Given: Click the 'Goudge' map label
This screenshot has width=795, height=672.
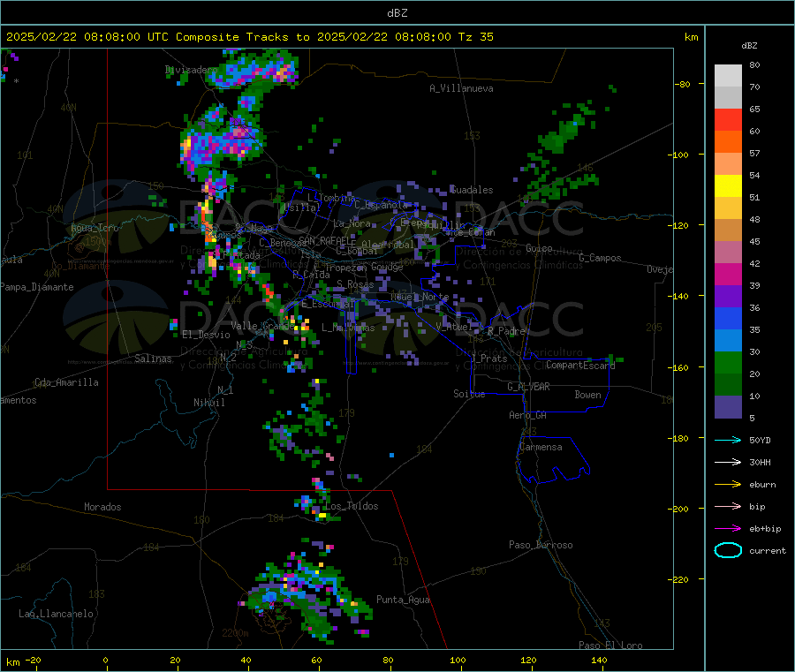Looking at the screenshot, I should (387, 267).
